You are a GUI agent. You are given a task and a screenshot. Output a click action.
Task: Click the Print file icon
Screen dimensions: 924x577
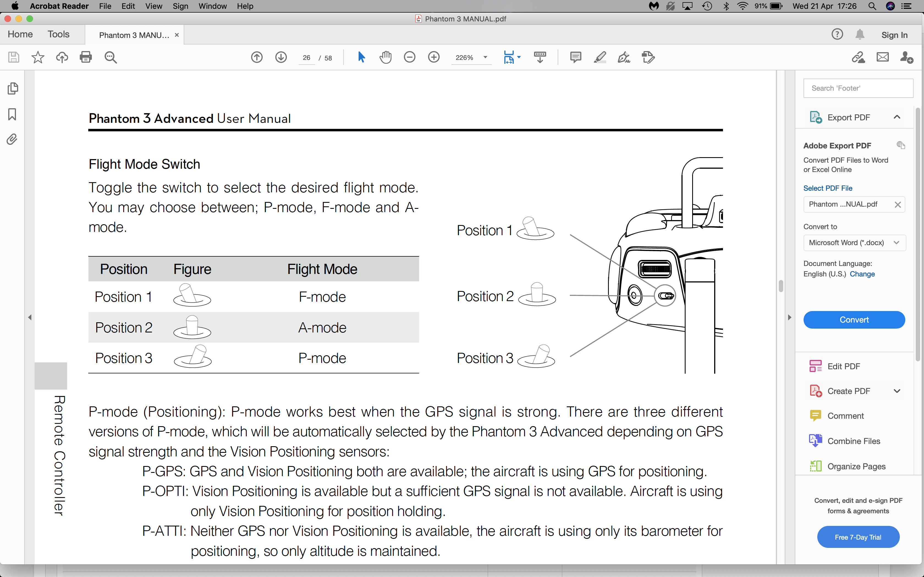86,57
